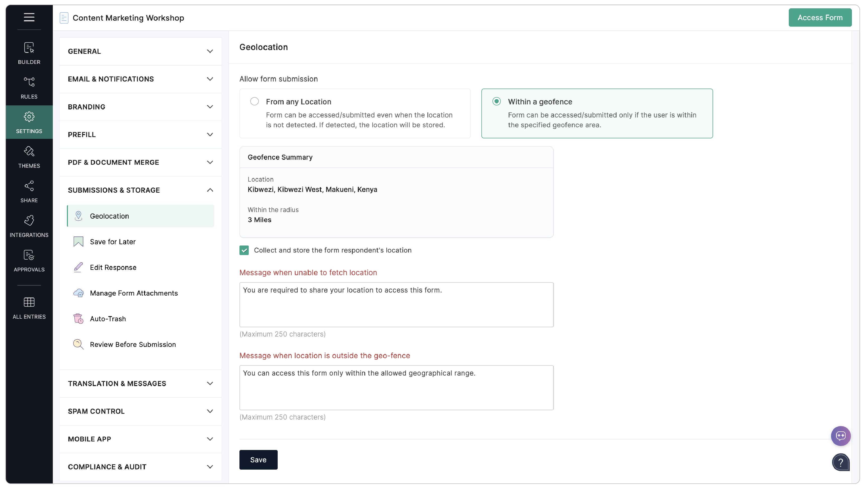Click the outside geo-fence message text box

pyautogui.click(x=396, y=387)
